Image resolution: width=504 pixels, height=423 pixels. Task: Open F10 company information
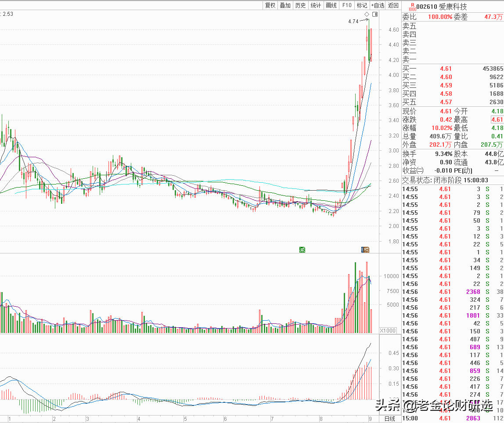347,5
